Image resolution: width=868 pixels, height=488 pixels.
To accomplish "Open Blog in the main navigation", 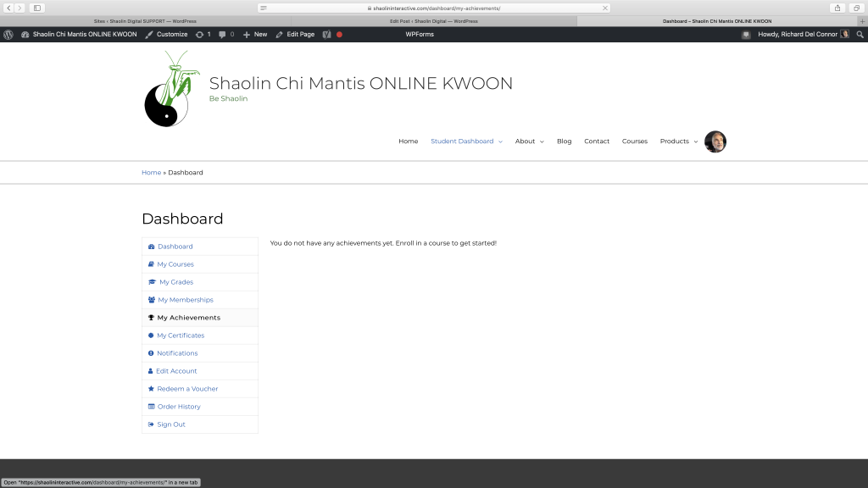I will click(x=564, y=141).
